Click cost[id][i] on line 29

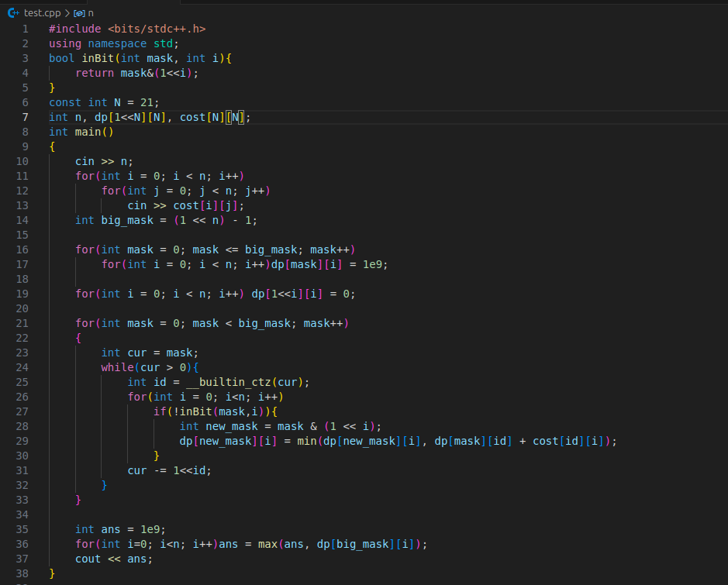pos(568,441)
